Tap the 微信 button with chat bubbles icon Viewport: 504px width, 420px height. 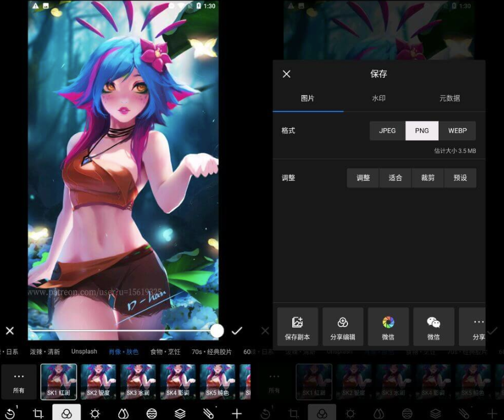pos(434,327)
